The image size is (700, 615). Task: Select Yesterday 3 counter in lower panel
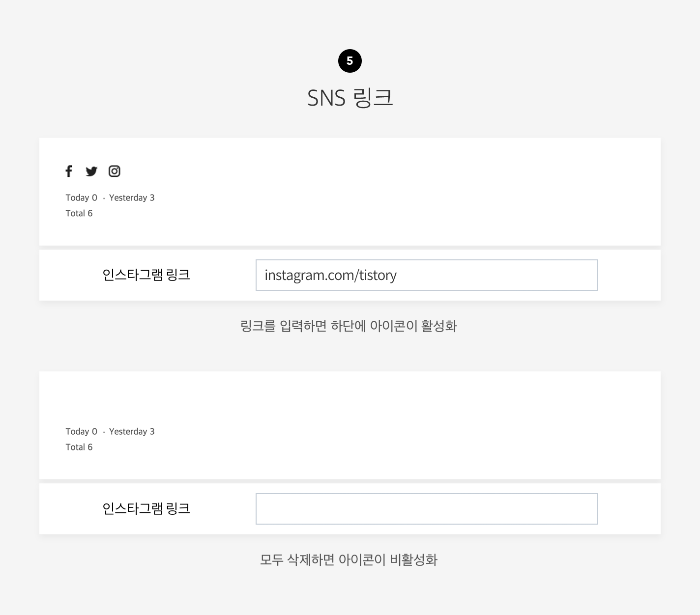[x=132, y=431]
